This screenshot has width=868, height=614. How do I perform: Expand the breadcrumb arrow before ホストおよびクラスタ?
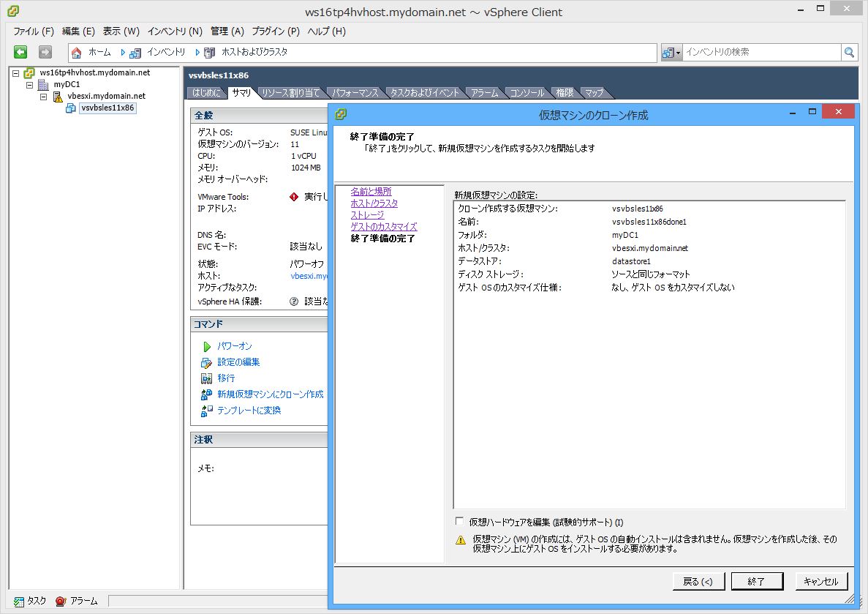click(x=197, y=52)
